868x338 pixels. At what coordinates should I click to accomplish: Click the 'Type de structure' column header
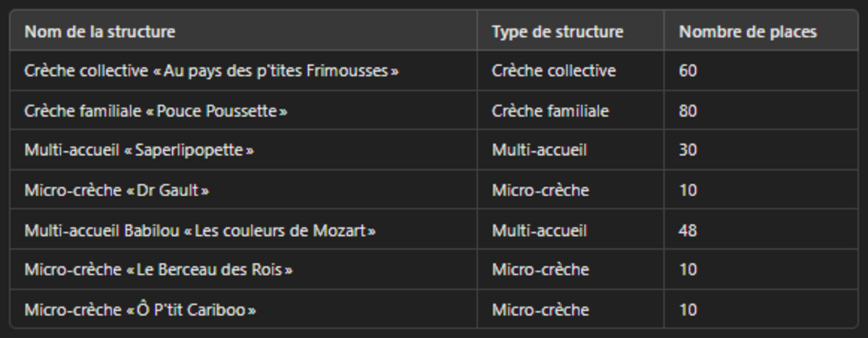[x=557, y=32]
